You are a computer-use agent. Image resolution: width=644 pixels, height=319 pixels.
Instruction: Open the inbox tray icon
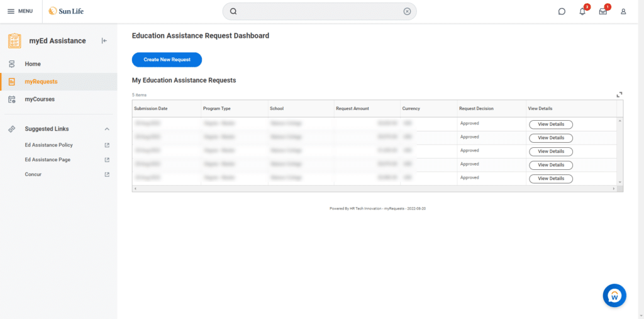pos(603,11)
